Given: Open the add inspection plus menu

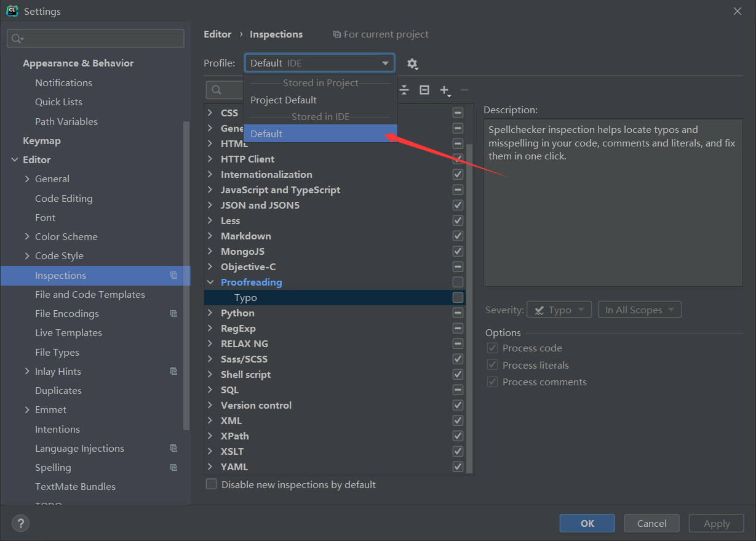Looking at the screenshot, I should 445,90.
